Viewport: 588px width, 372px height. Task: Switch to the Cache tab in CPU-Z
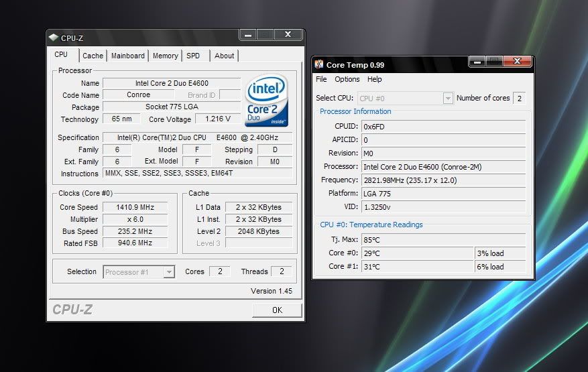pos(93,56)
